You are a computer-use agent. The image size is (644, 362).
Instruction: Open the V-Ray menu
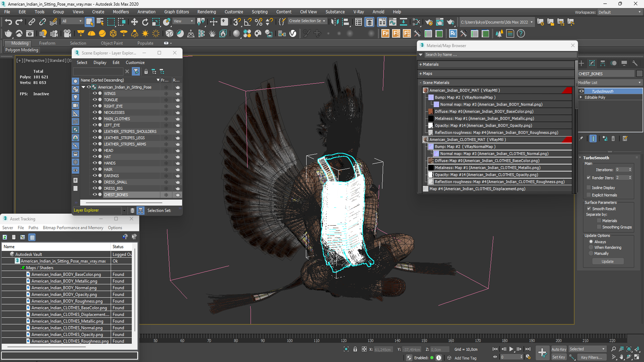point(359,12)
